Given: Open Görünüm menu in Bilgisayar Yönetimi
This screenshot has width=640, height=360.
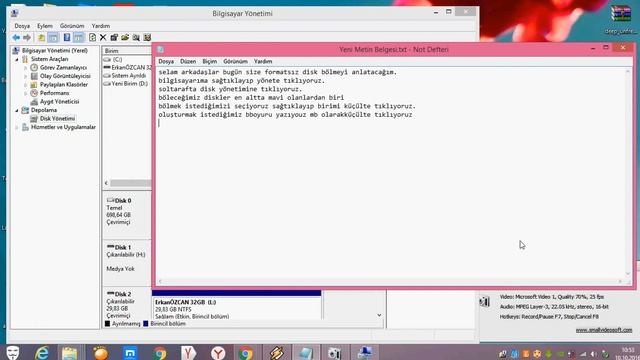Looking at the screenshot, I should coord(72,26).
